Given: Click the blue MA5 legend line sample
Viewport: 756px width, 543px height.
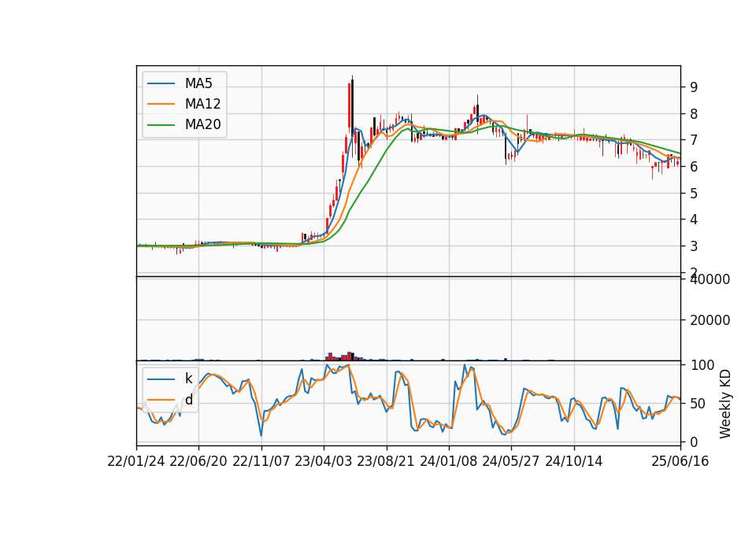Looking at the screenshot, I should tap(161, 84).
